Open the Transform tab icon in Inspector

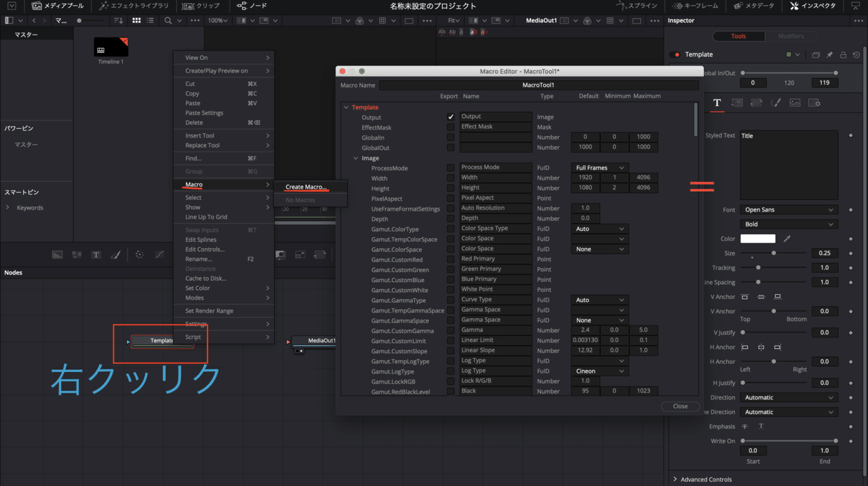click(756, 102)
